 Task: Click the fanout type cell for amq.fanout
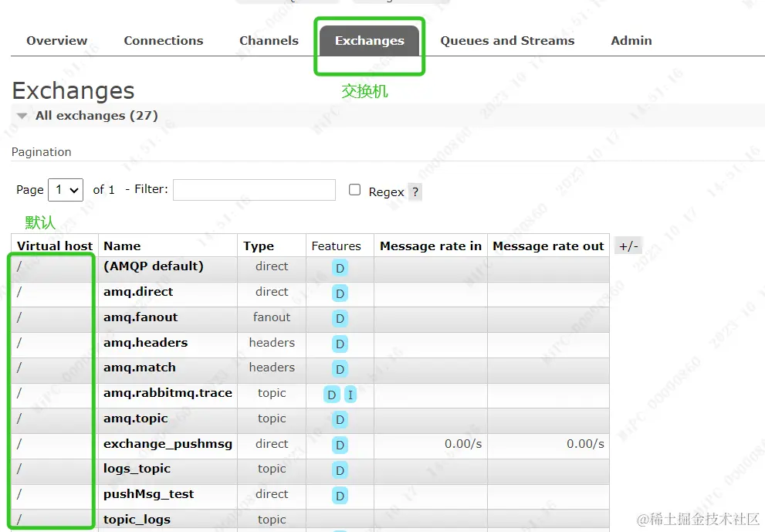point(272,317)
